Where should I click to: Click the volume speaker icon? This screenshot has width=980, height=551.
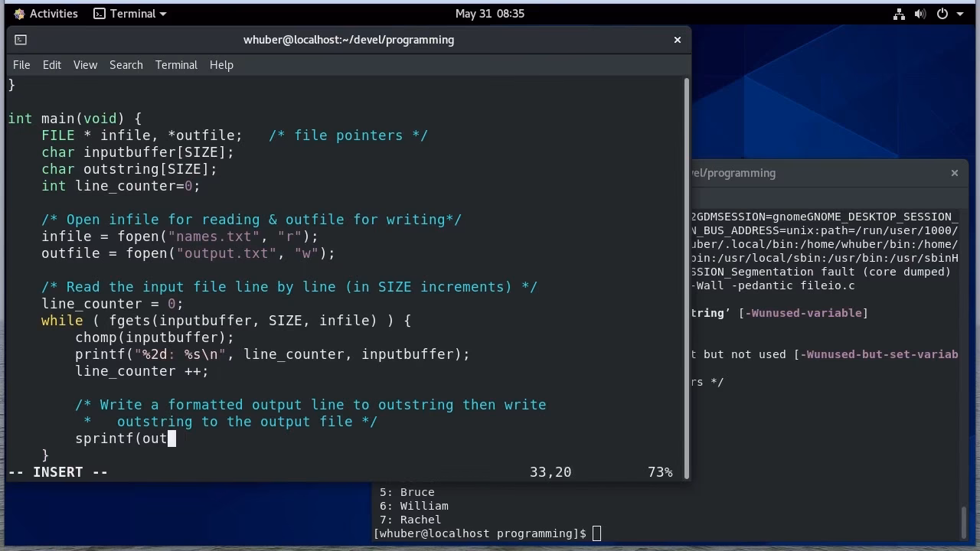[920, 14]
